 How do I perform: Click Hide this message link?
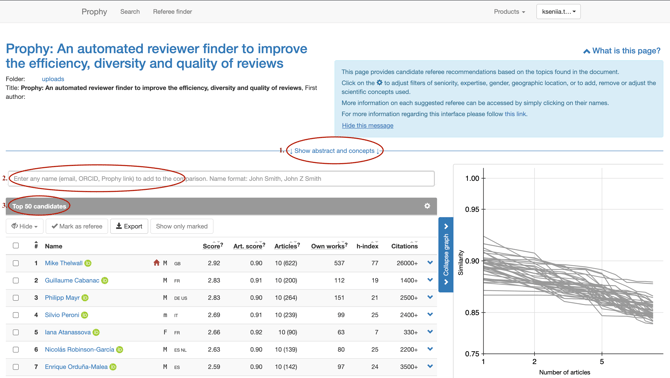367,126
